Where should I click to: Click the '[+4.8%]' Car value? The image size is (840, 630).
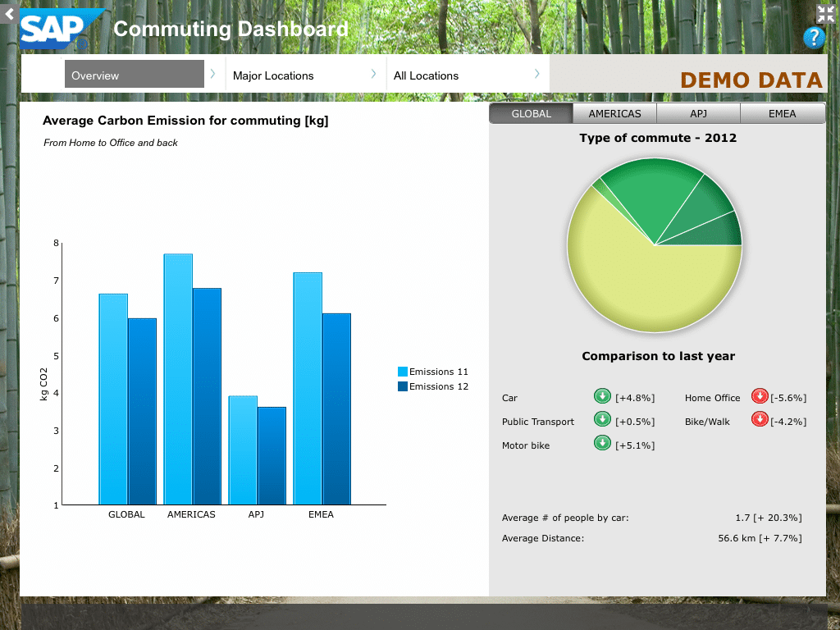click(x=635, y=398)
